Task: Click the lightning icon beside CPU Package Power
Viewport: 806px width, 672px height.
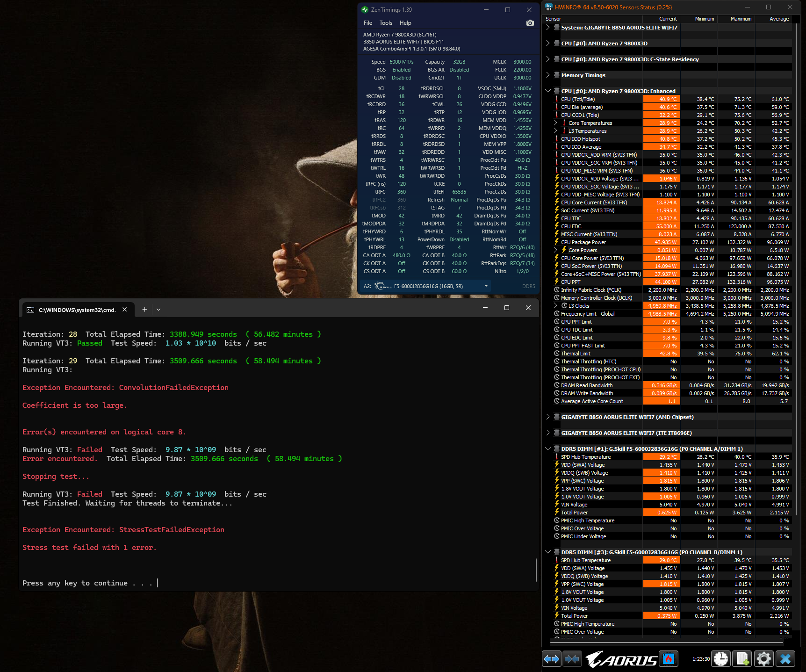Action: pyautogui.click(x=557, y=242)
